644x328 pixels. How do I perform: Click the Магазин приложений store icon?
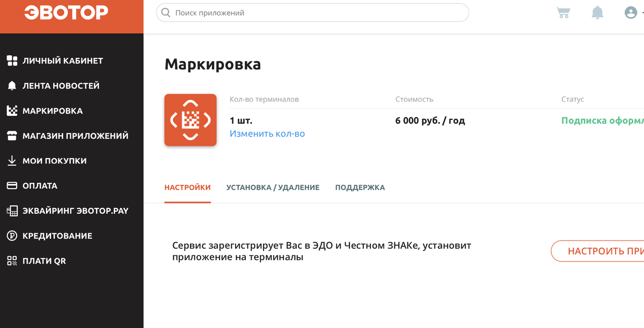(x=12, y=136)
